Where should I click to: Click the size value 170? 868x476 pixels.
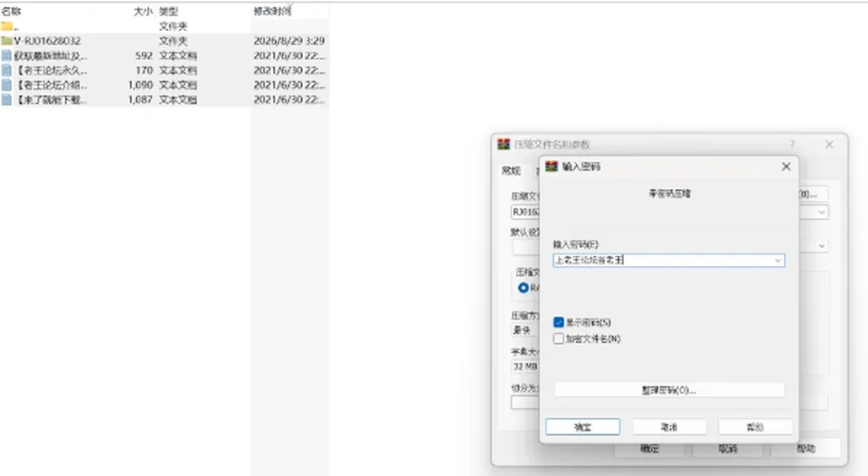(x=144, y=70)
